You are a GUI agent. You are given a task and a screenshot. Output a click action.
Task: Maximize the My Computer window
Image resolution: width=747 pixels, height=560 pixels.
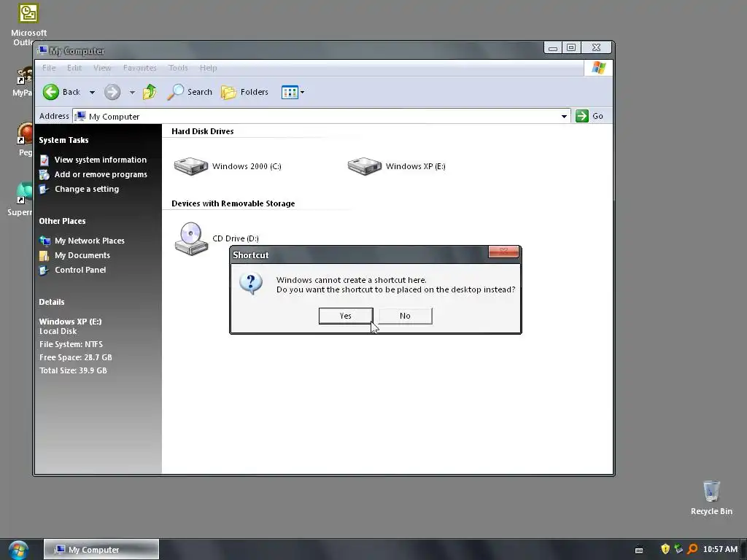(x=570, y=47)
